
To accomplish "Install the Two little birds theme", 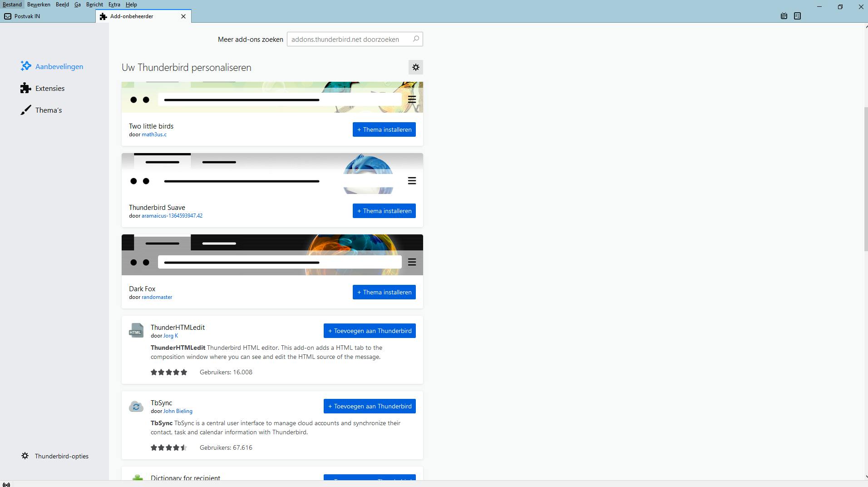I will pos(384,129).
